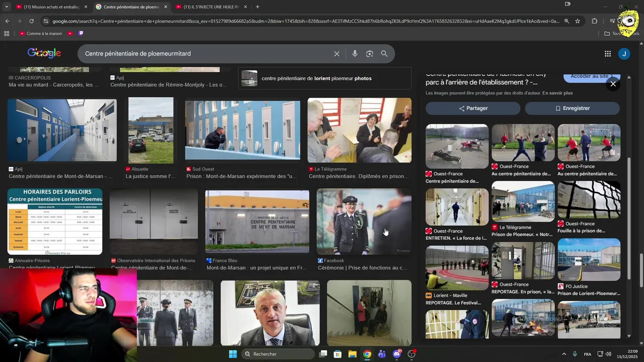This screenshot has width=644, height=362.
Task: Open the bookmarks bar apps grid
Action: click(7, 33)
